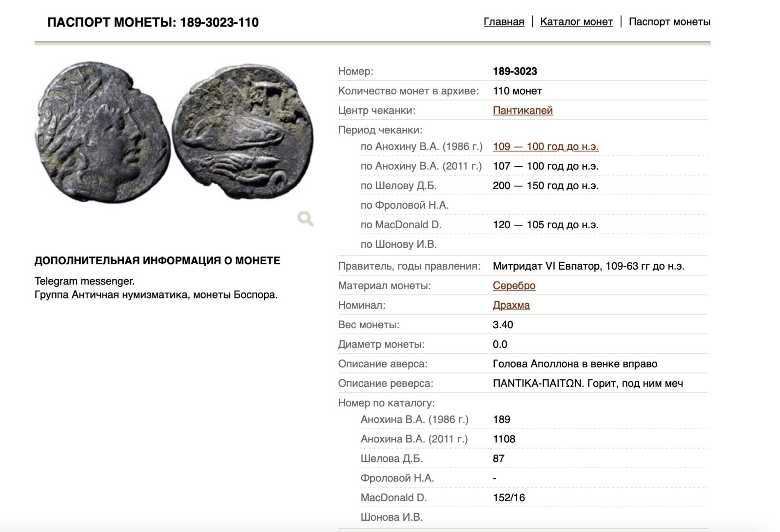Click the archive count value 110 монет
Screen dimensions: 780x532
(x=517, y=91)
